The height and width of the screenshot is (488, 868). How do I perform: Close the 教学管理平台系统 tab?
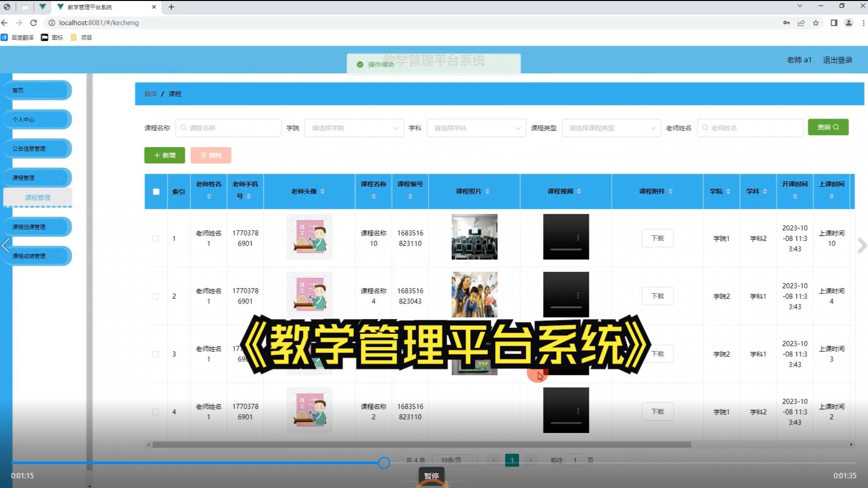(154, 7)
